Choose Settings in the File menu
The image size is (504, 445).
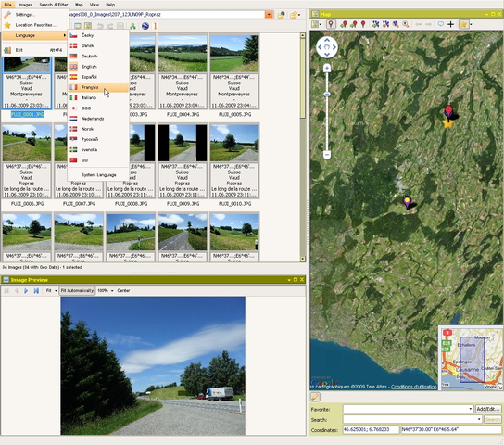(x=34, y=15)
